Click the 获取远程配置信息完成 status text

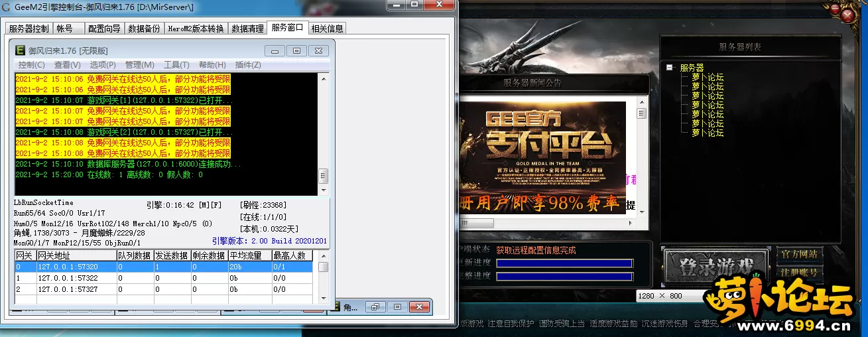[x=536, y=250]
